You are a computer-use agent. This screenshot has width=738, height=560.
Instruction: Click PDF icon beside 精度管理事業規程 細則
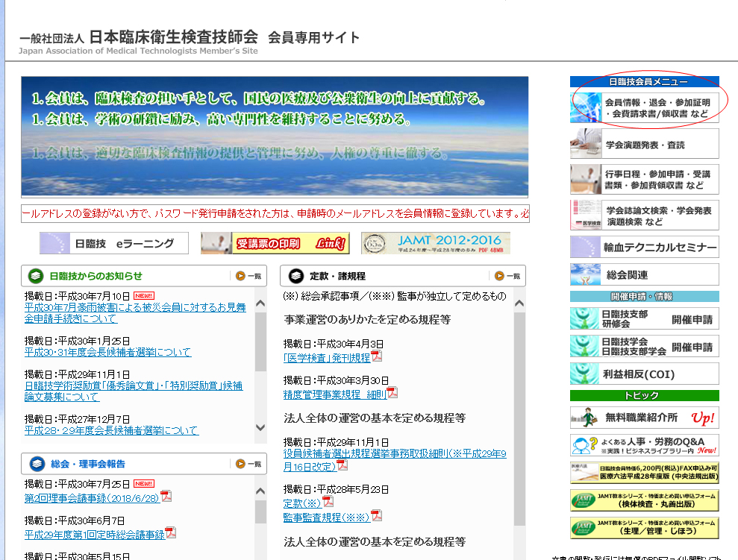(392, 393)
